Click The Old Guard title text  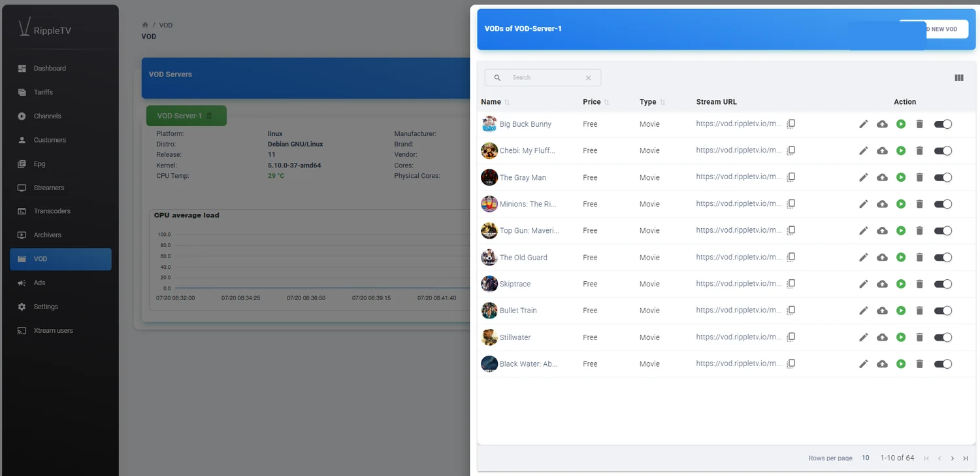[523, 258]
